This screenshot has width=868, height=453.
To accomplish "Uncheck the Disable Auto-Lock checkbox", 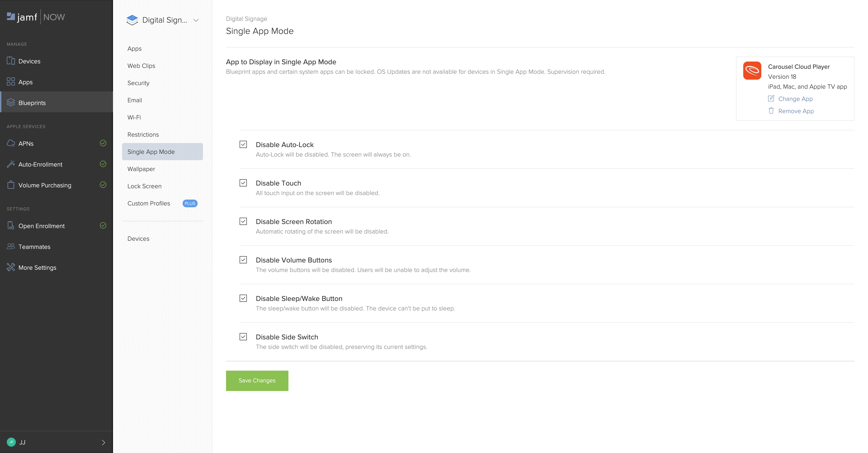I will [243, 144].
